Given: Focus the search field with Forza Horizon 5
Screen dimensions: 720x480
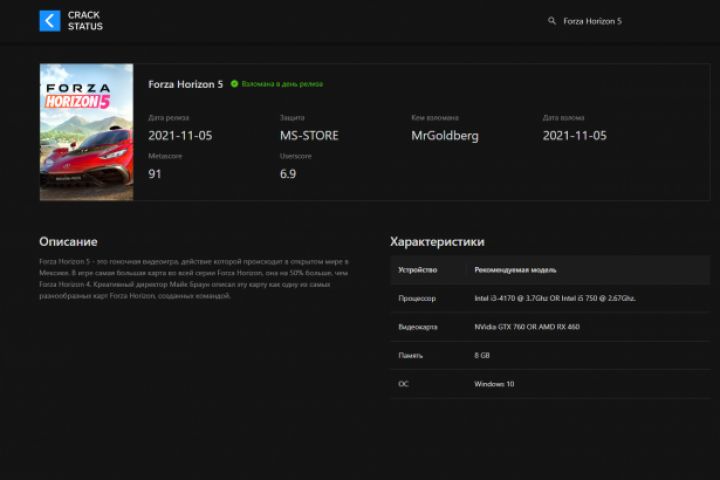Looking at the screenshot, I should click(x=592, y=21).
